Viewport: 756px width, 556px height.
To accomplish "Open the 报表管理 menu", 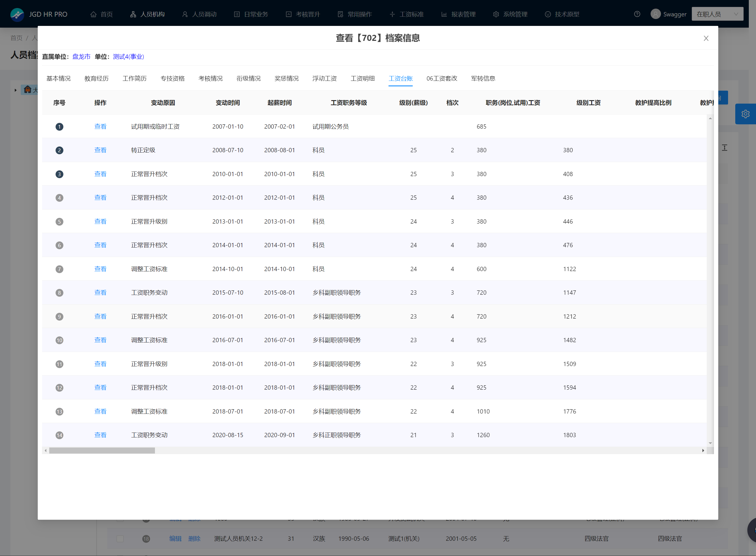I will pos(458,14).
